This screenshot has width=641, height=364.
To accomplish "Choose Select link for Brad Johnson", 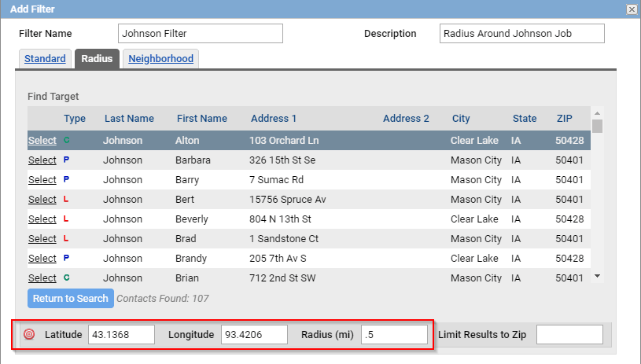I will pyautogui.click(x=42, y=238).
